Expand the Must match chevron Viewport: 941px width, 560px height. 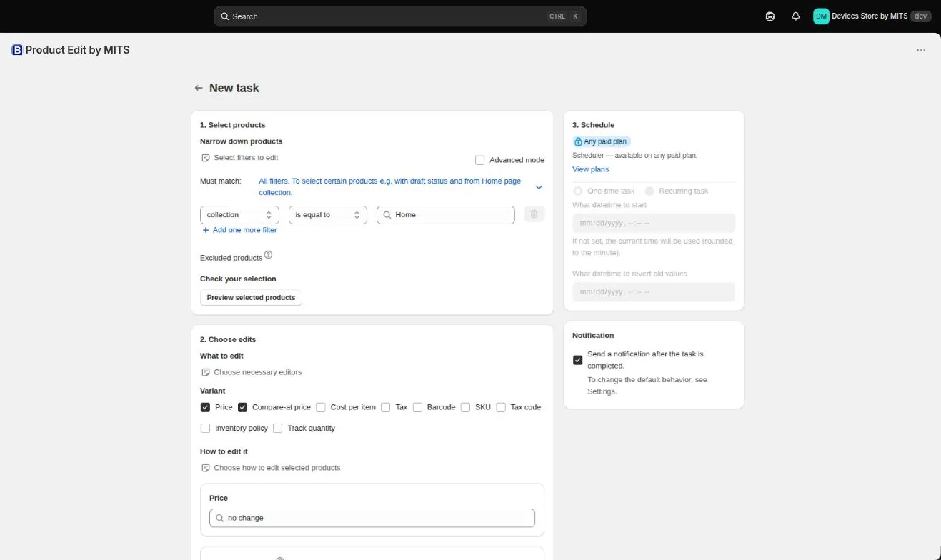coord(539,187)
